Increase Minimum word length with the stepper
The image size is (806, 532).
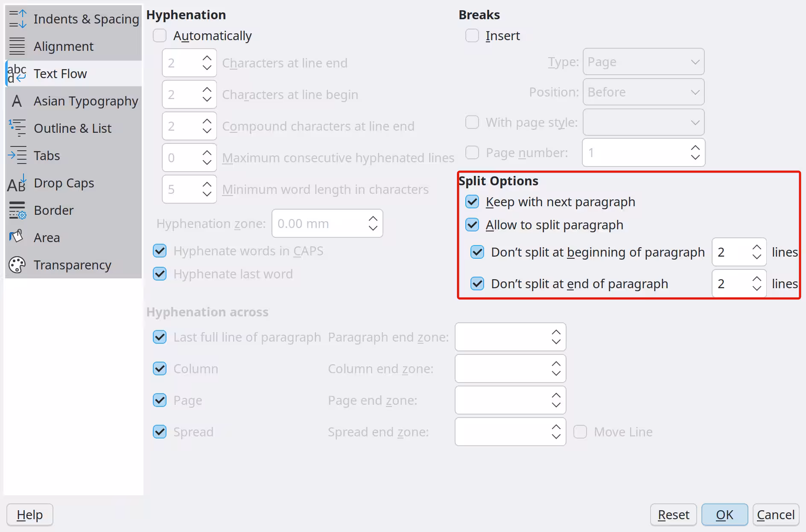[207, 184]
